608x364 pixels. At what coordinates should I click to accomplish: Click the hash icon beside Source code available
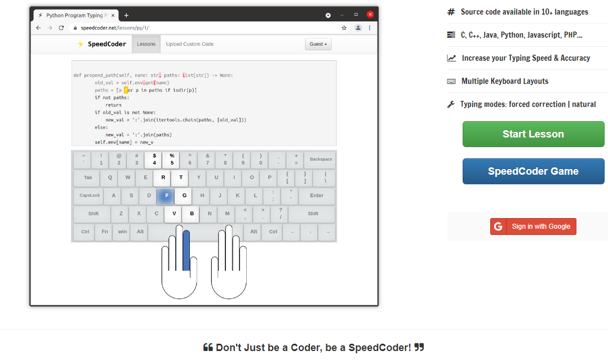point(451,12)
